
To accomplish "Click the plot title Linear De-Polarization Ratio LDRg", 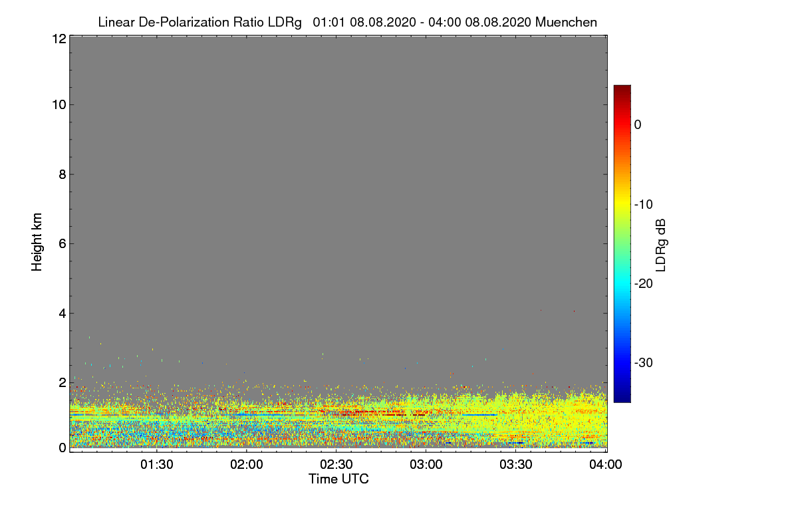I will click(199, 22).
